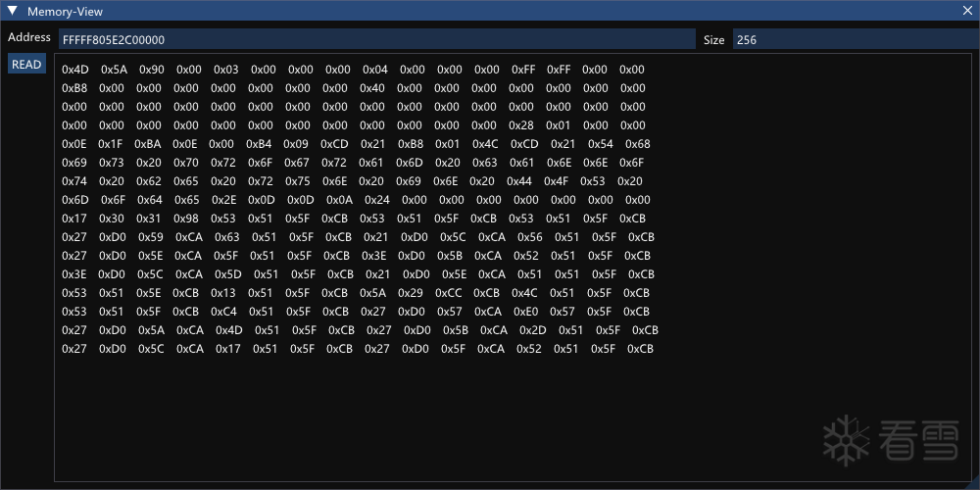Select the byte value 0x67
Image resolution: width=980 pixels, height=490 pixels.
(297, 163)
